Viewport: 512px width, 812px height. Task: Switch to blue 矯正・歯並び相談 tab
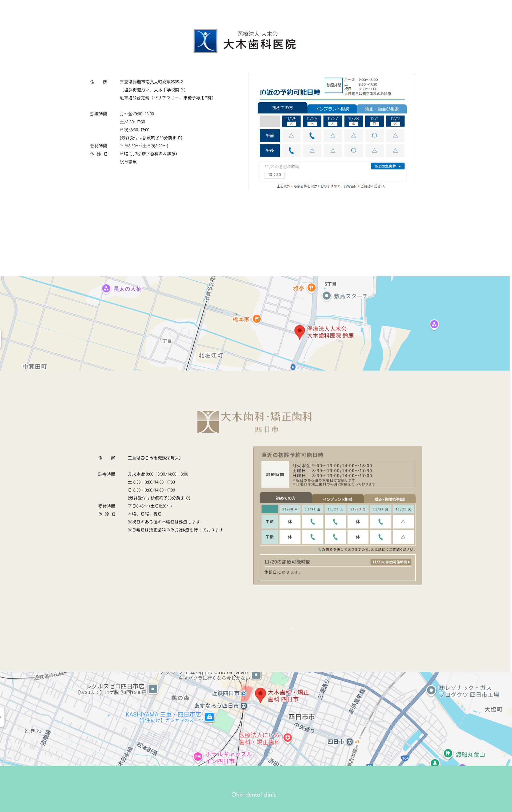click(381, 109)
